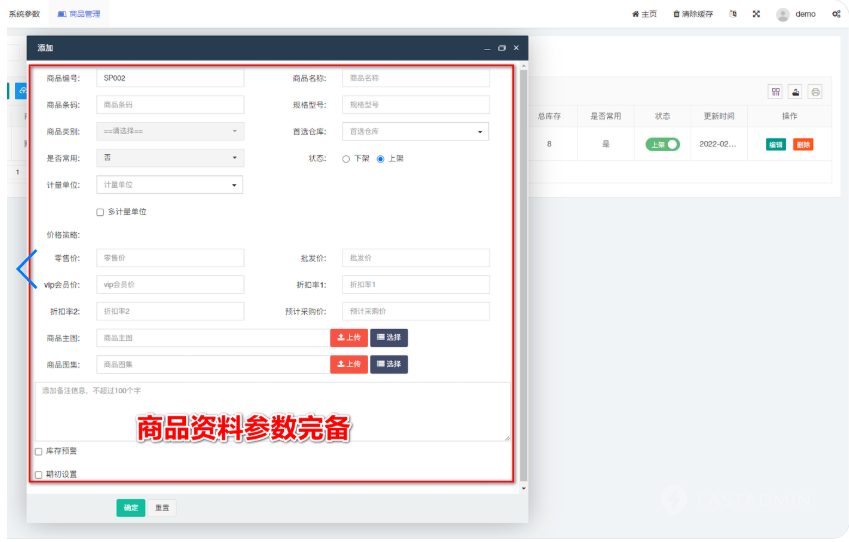Open the 首选仓库 dropdown

click(415, 131)
